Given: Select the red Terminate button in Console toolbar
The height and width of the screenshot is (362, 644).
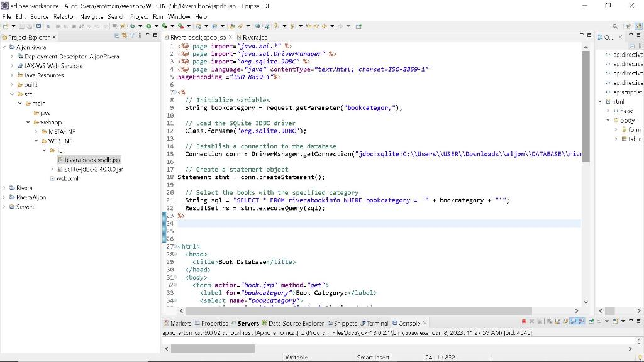Looking at the screenshot, I should [524, 321].
